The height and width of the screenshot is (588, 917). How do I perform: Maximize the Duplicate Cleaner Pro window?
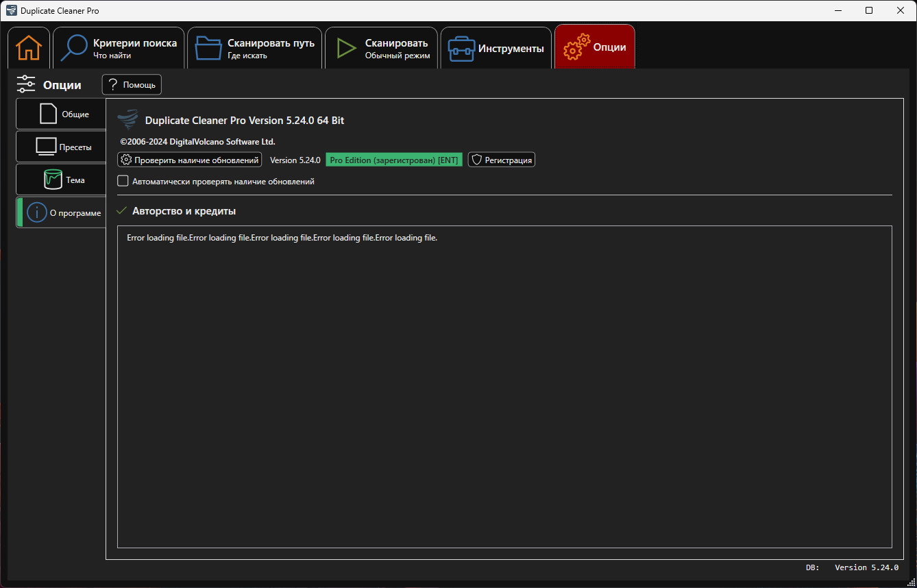[869, 10]
